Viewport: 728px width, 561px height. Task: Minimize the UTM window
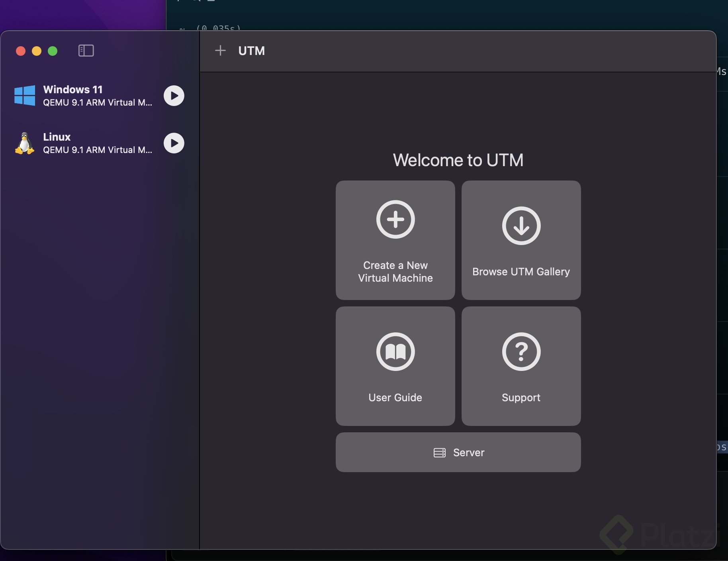(x=37, y=51)
